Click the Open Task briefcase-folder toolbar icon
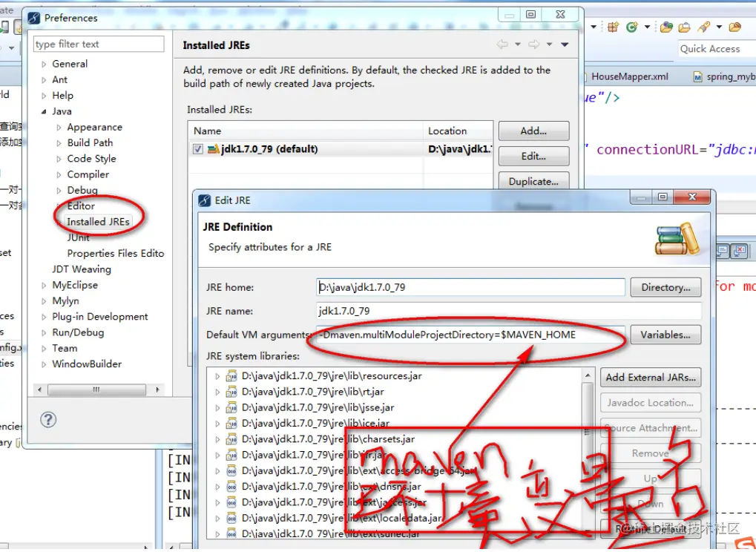The height and width of the screenshot is (552, 756). [684, 27]
